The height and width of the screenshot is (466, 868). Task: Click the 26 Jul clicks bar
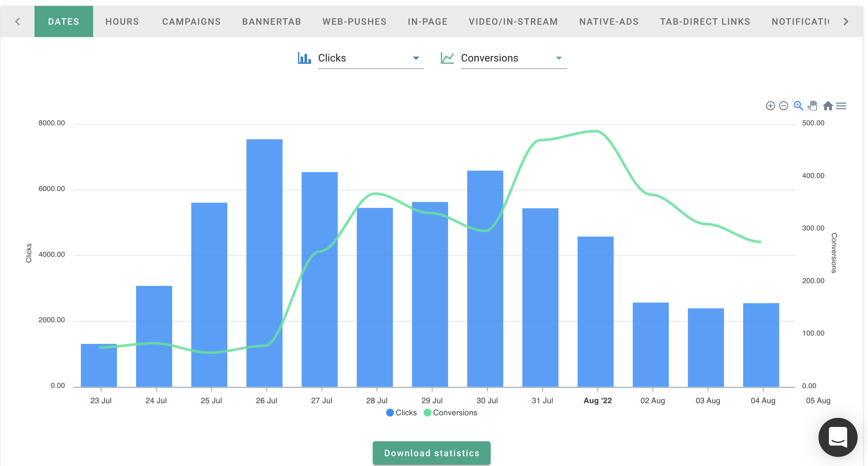coord(264,263)
